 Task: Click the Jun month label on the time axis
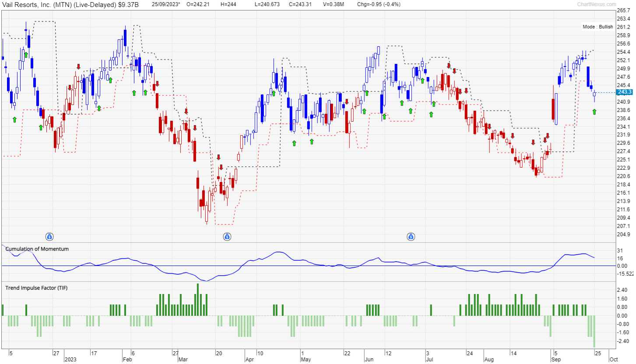coord(369,359)
